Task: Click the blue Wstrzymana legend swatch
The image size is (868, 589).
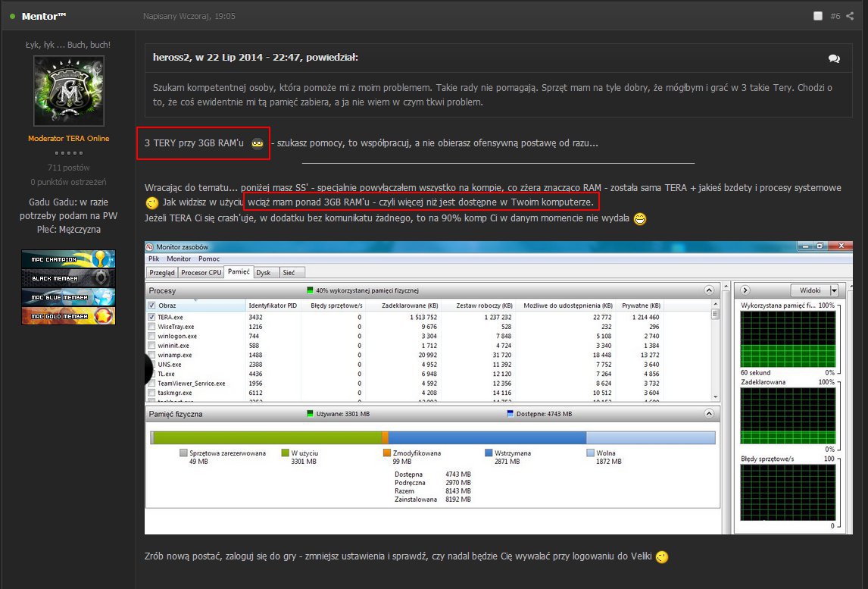Action: point(489,453)
